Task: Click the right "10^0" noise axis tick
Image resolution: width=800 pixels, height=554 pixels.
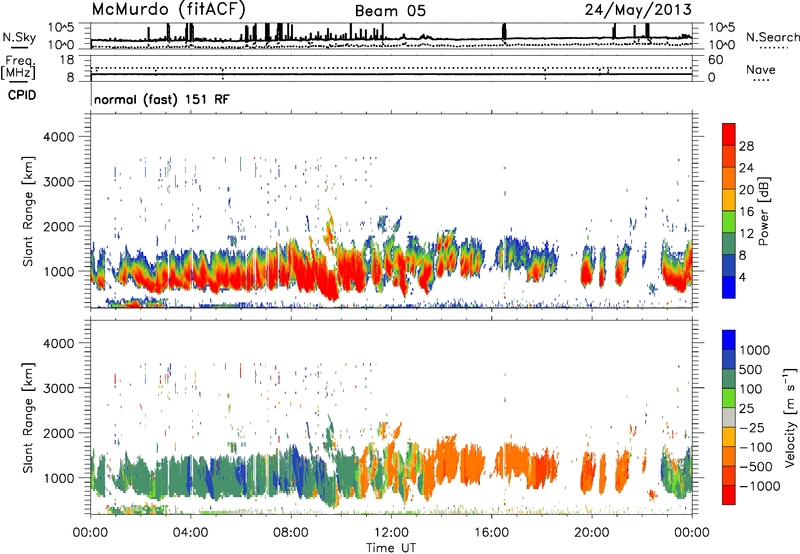Action: [x=721, y=45]
